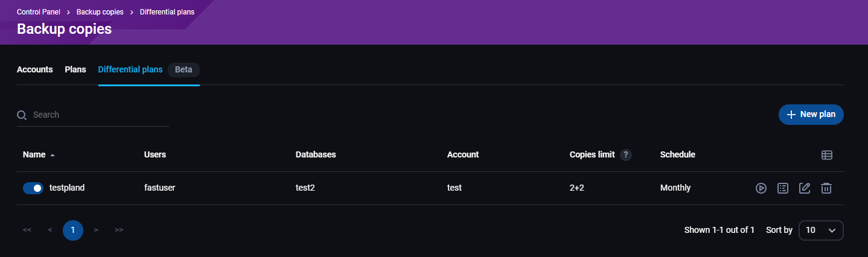868x257 pixels.
Task: Jump to the last page
Action: pyautogui.click(x=119, y=230)
